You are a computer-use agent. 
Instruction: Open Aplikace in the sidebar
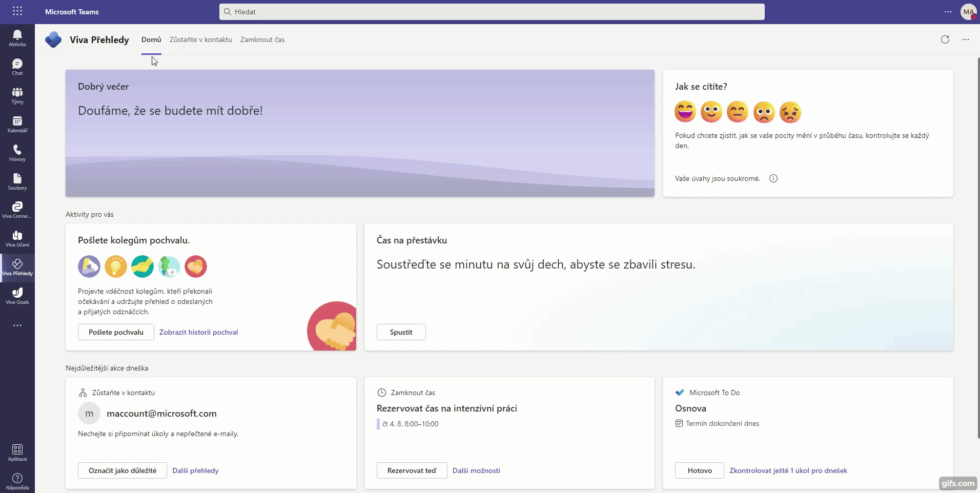17,453
